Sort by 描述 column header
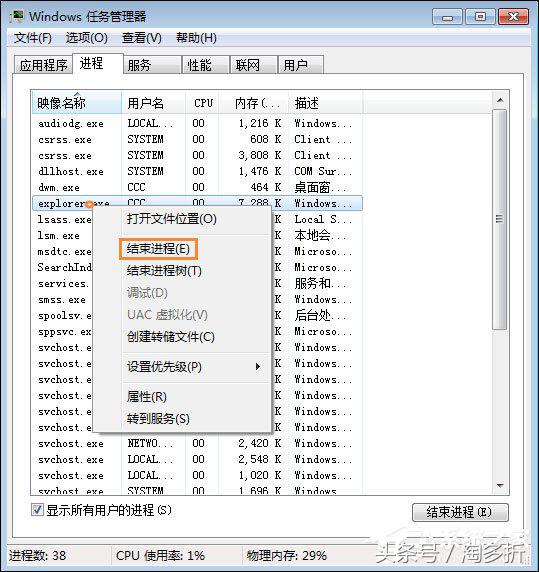This screenshot has width=539, height=572. pos(326,103)
